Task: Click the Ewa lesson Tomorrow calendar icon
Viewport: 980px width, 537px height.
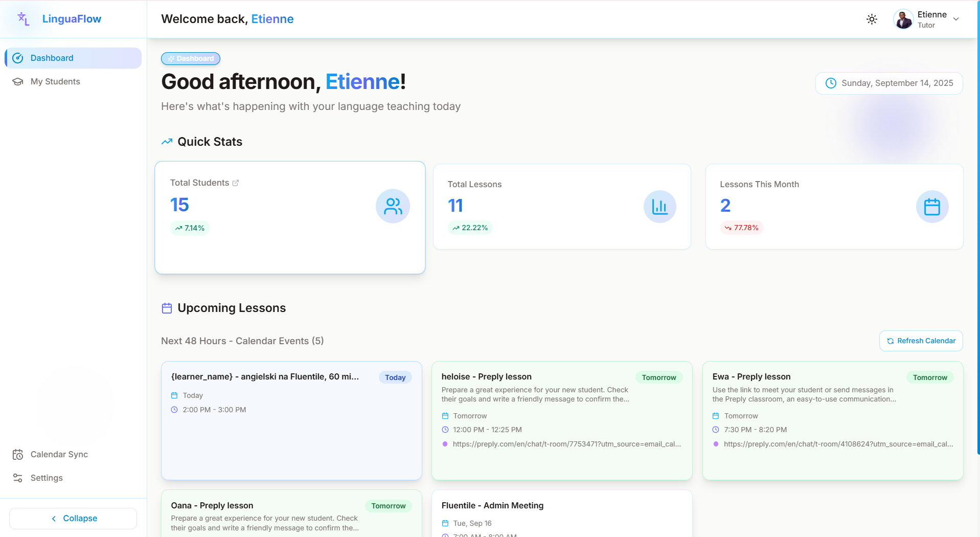Action: pyautogui.click(x=716, y=416)
